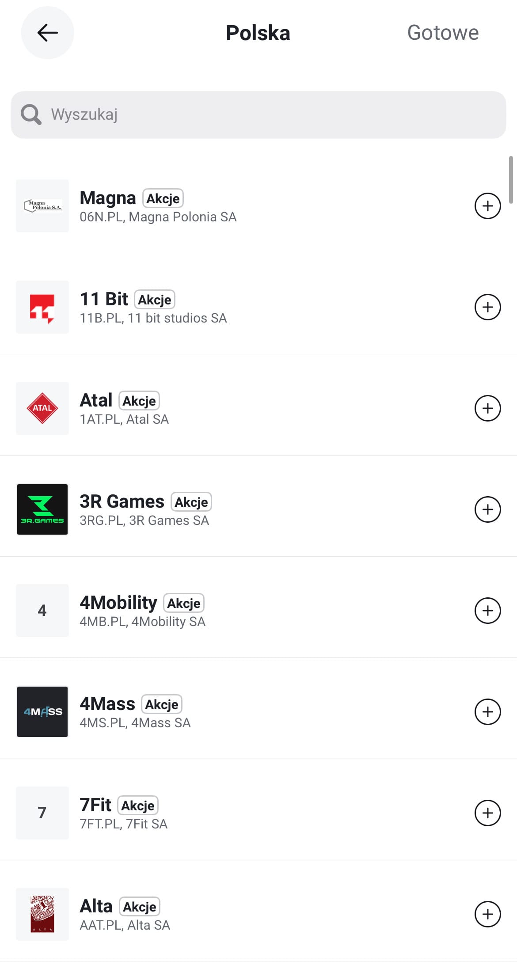The width and height of the screenshot is (517, 980).
Task: Add Magna to the list
Action: coord(487,206)
